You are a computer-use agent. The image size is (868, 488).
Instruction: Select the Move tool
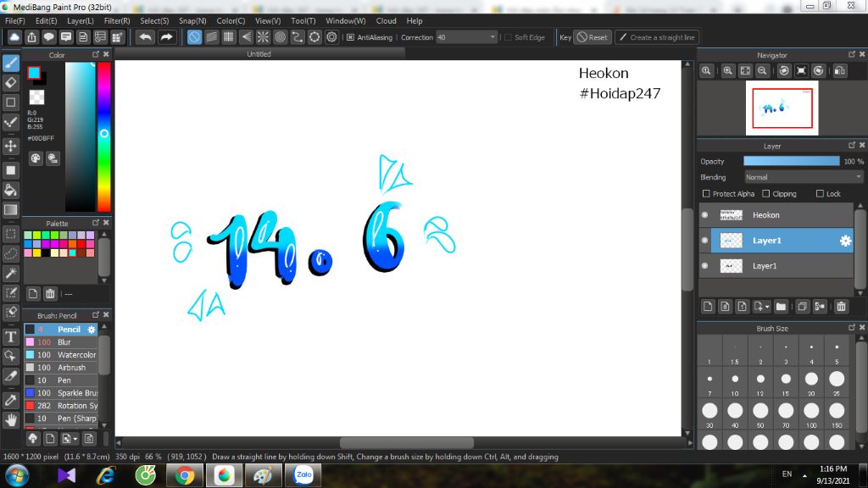pyautogui.click(x=11, y=146)
